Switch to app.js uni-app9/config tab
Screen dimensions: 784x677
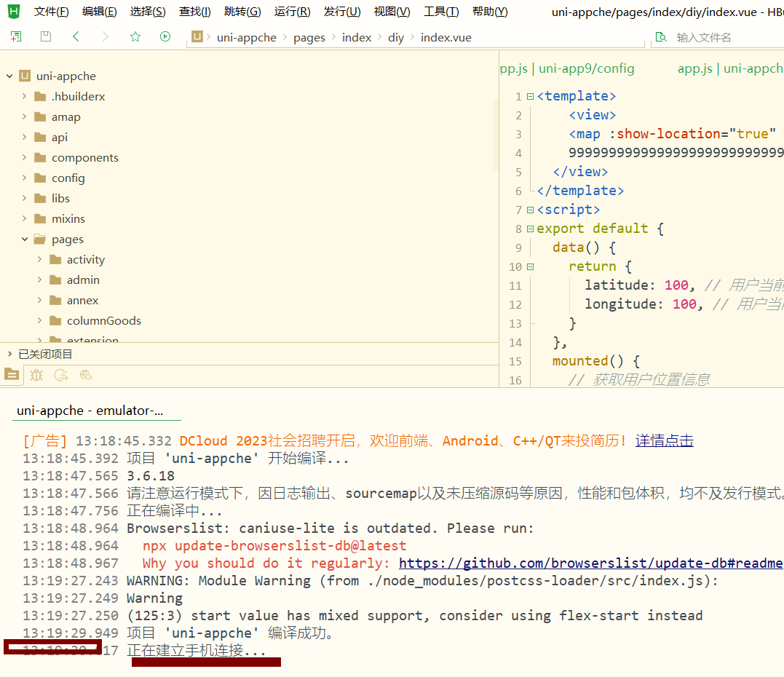(567, 68)
